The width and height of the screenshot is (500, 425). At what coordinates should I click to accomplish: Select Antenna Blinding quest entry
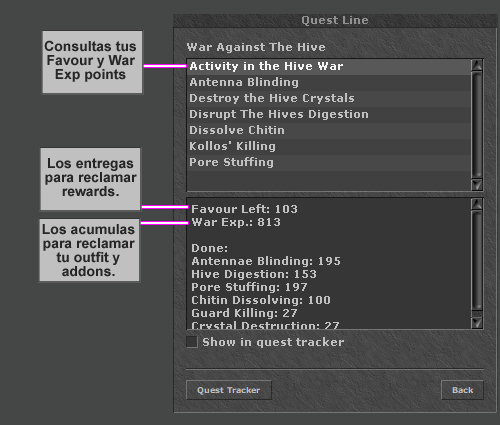(x=329, y=83)
